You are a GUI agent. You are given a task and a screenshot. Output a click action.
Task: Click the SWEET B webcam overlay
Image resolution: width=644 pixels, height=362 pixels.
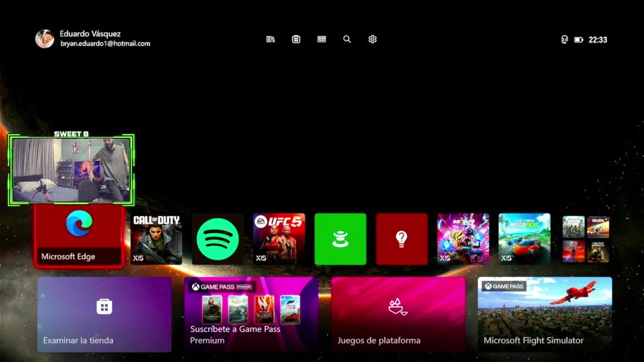[x=71, y=170]
